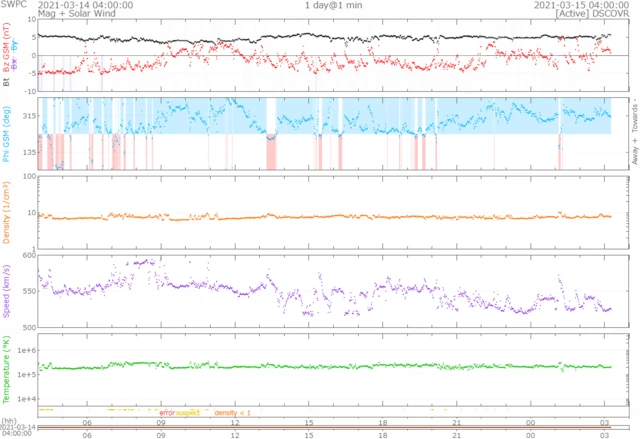The image size is (640, 439).
Task: Click the 'density < 1' legend text
Action: point(232,413)
